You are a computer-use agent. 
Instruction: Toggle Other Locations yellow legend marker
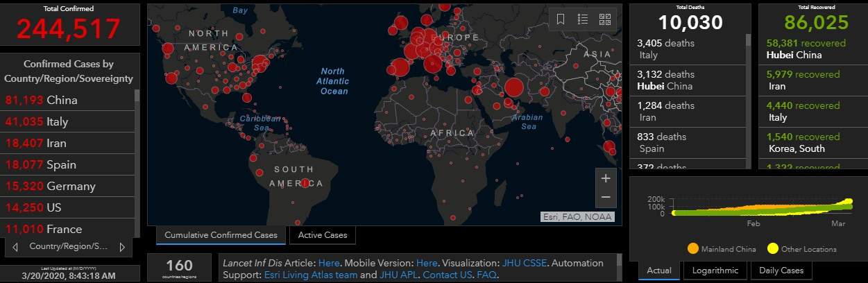(x=772, y=248)
